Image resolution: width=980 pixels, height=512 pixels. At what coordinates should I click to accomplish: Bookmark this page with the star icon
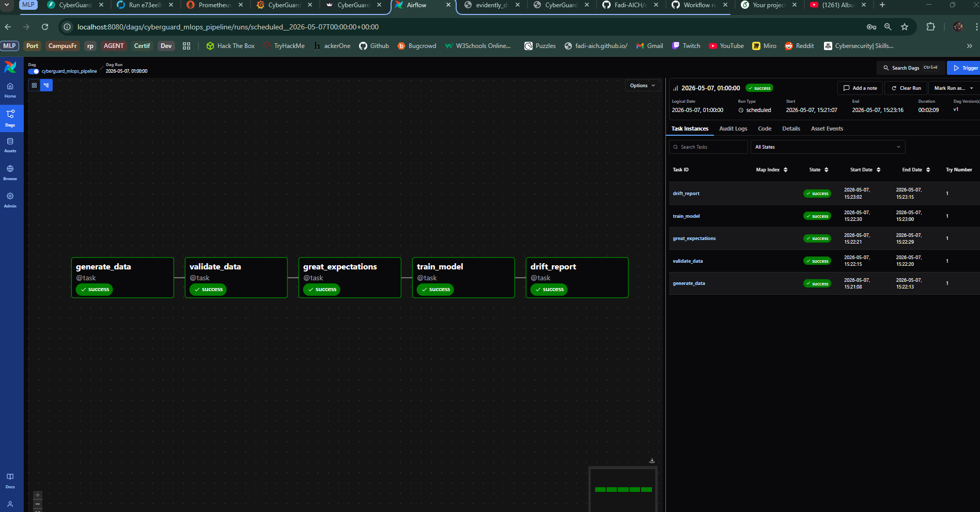(x=905, y=27)
